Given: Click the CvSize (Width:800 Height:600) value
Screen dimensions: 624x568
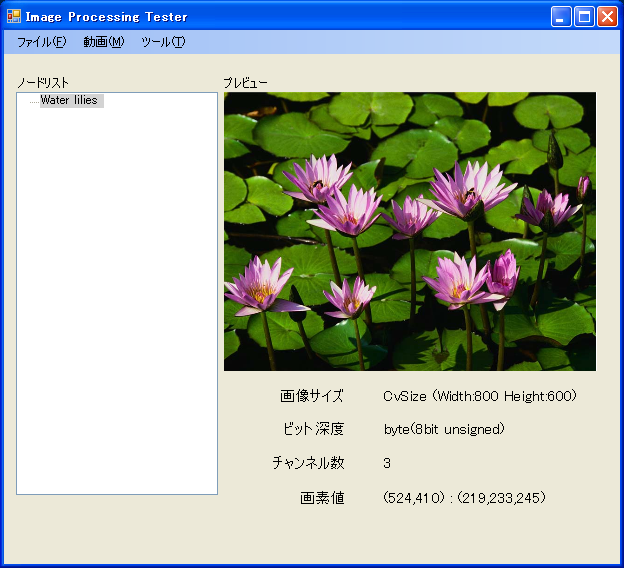Looking at the screenshot, I should pyautogui.click(x=480, y=396).
